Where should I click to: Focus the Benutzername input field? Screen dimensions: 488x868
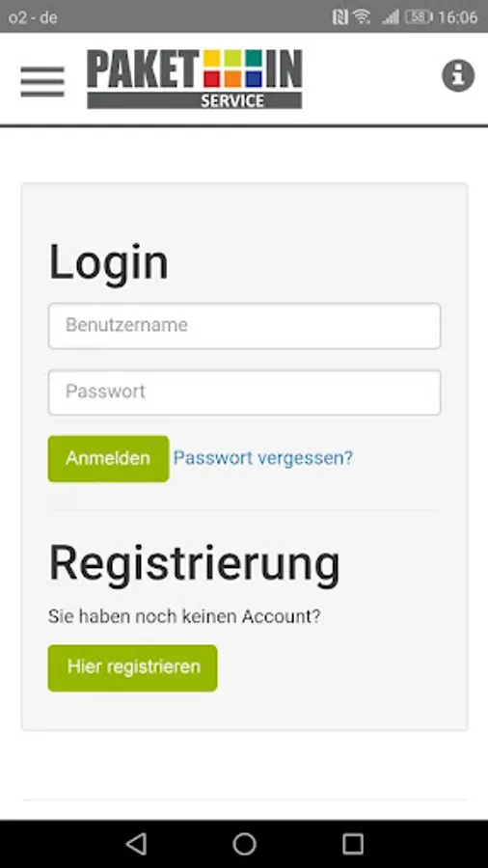[x=245, y=326]
